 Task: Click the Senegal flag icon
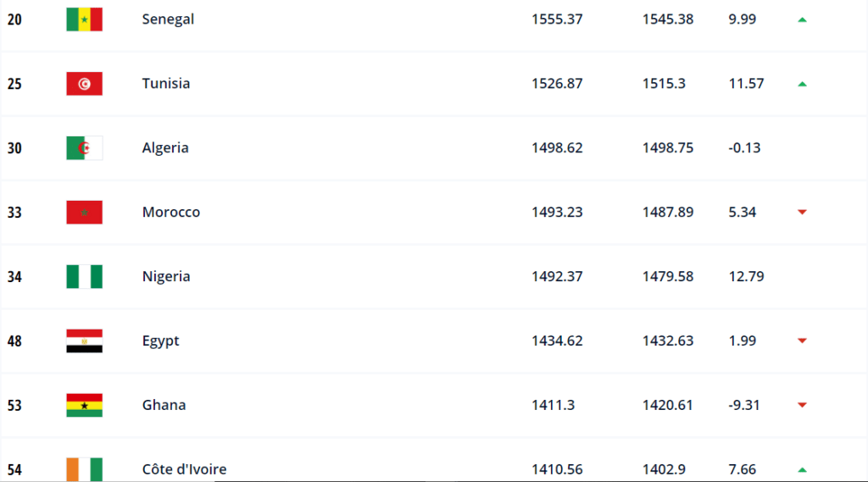tap(84, 19)
